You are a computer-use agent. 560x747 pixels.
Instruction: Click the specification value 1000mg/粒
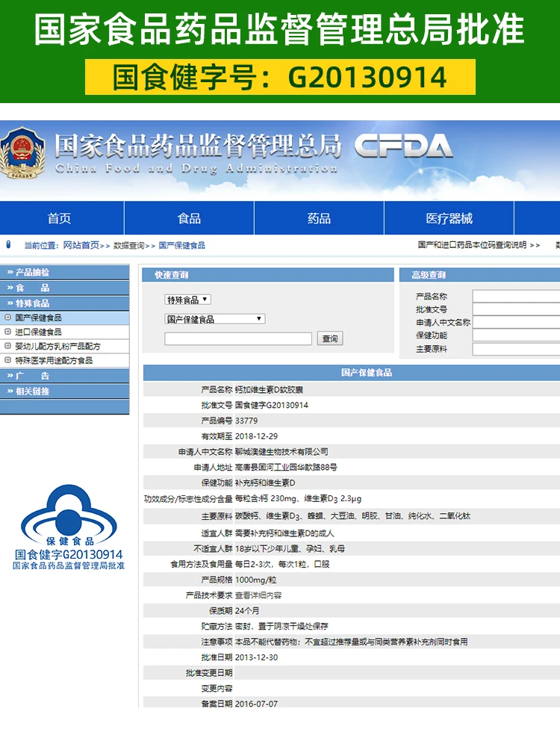(255, 580)
